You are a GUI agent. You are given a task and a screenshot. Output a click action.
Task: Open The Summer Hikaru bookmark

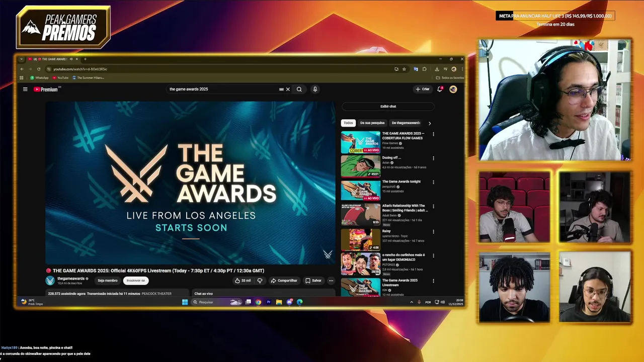[x=89, y=77]
